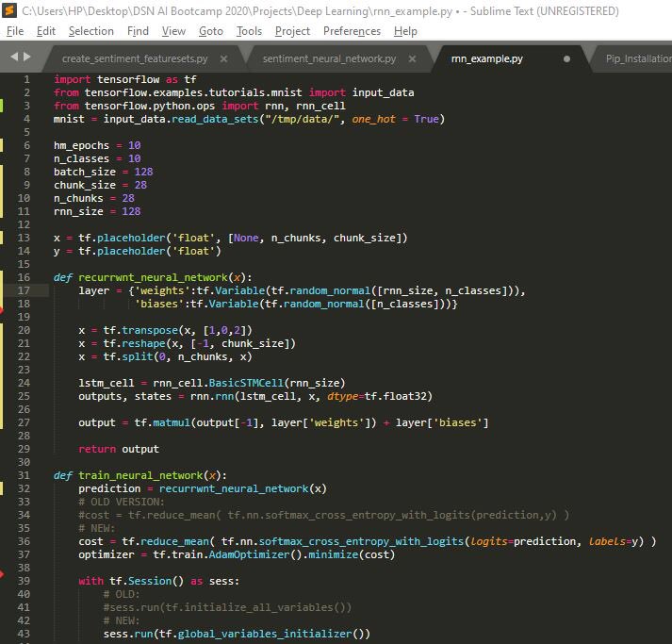Click "'biases'" key on line 18
This screenshot has height=644, width=672.
coord(159,304)
